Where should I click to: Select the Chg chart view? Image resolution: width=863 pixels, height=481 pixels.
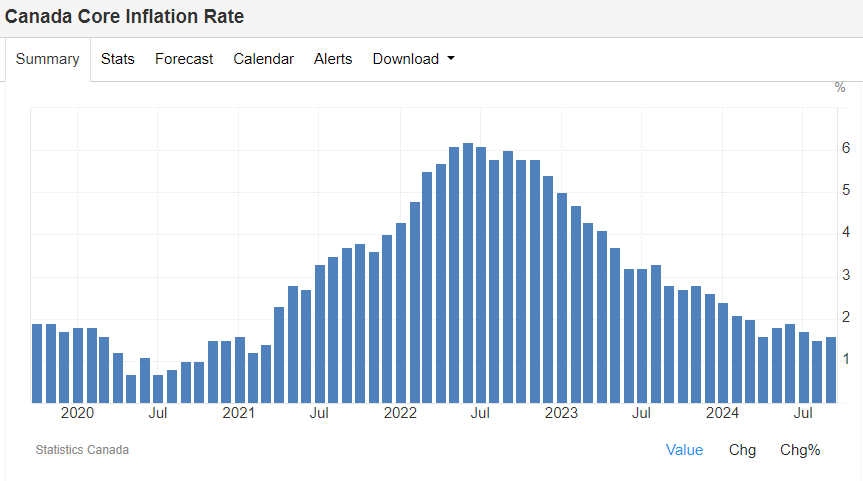click(742, 450)
